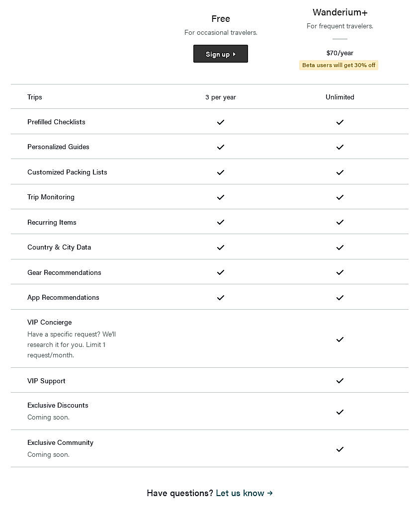Click the Exclusive Discounts checkmark icon
The image size is (420, 509).
[340, 412]
